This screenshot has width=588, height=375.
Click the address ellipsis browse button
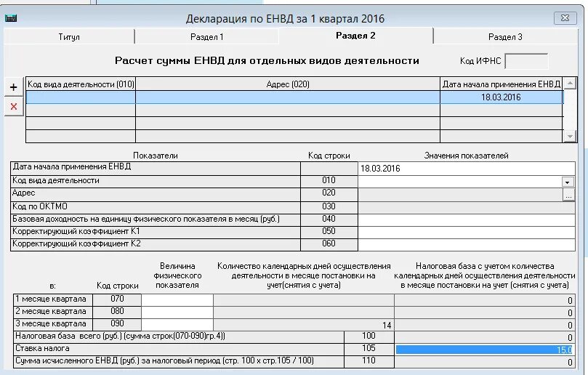pyautogui.click(x=568, y=195)
